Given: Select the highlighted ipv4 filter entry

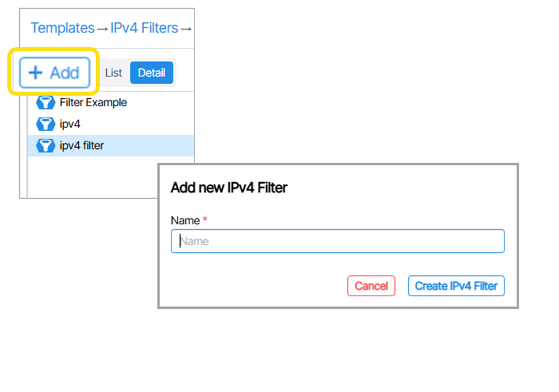Looking at the screenshot, I should (82, 146).
